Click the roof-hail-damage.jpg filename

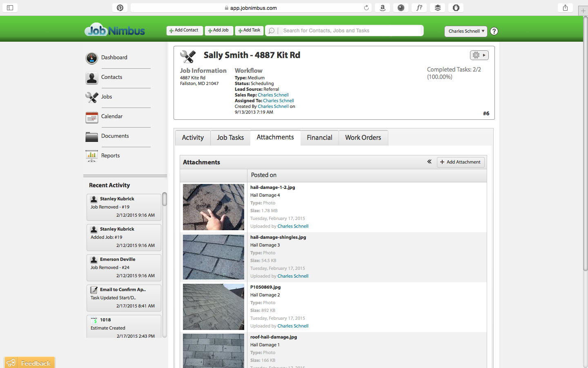point(274,337)
